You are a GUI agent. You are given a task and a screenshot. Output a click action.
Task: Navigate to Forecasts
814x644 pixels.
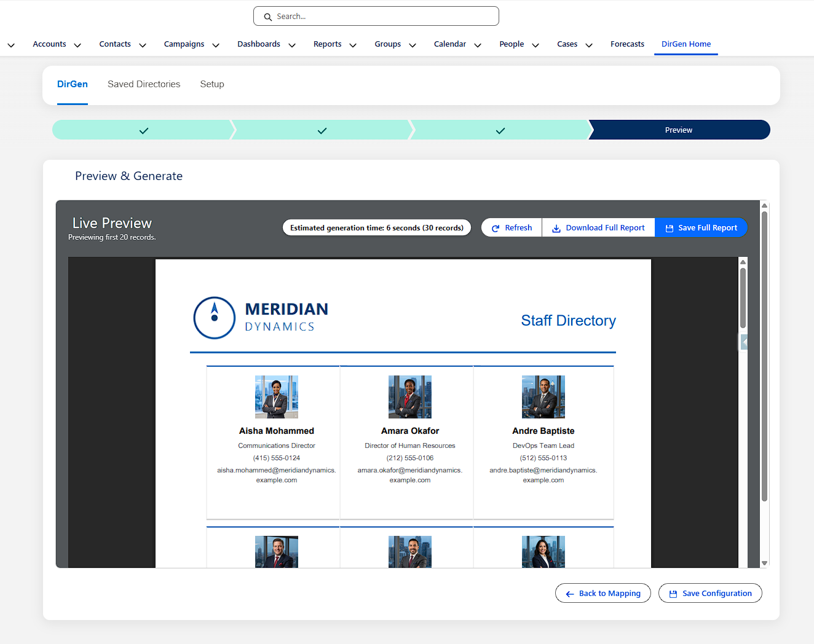click(627, 44)
